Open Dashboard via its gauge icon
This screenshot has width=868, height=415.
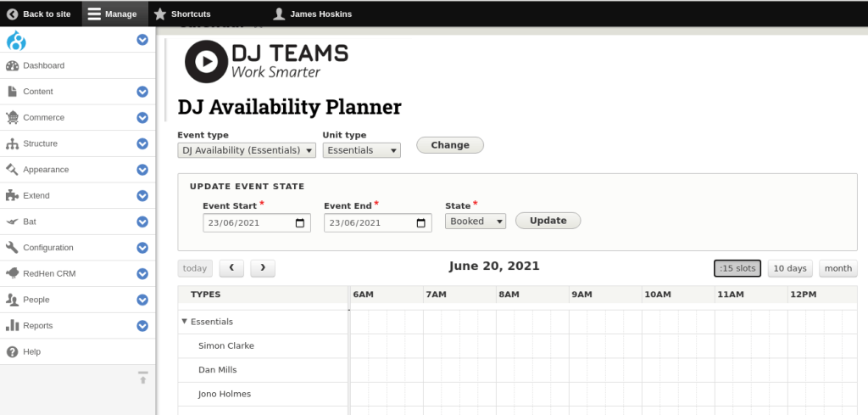tap(12, 65)
